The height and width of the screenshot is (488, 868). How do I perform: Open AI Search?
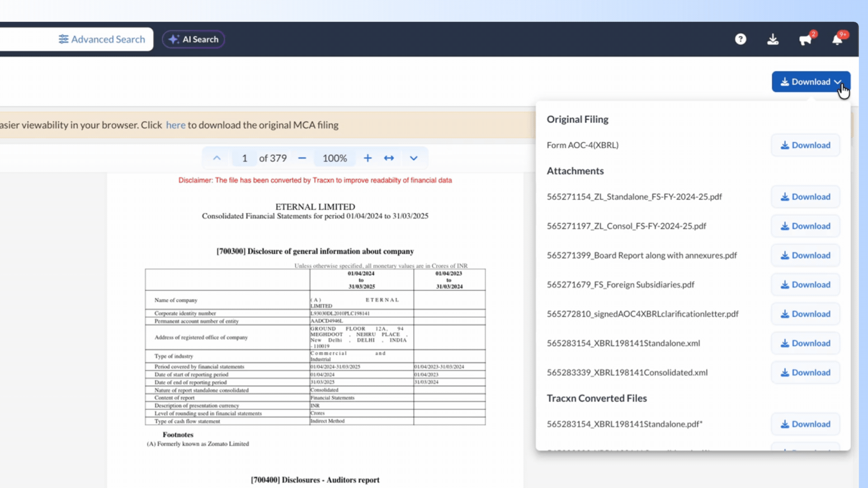point(193,39)
